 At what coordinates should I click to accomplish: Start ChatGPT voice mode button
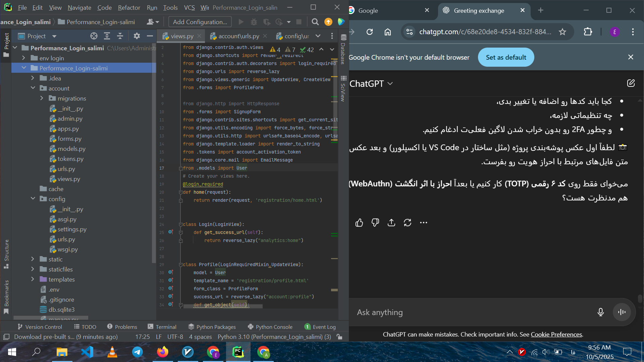click(x=622, y=312)
